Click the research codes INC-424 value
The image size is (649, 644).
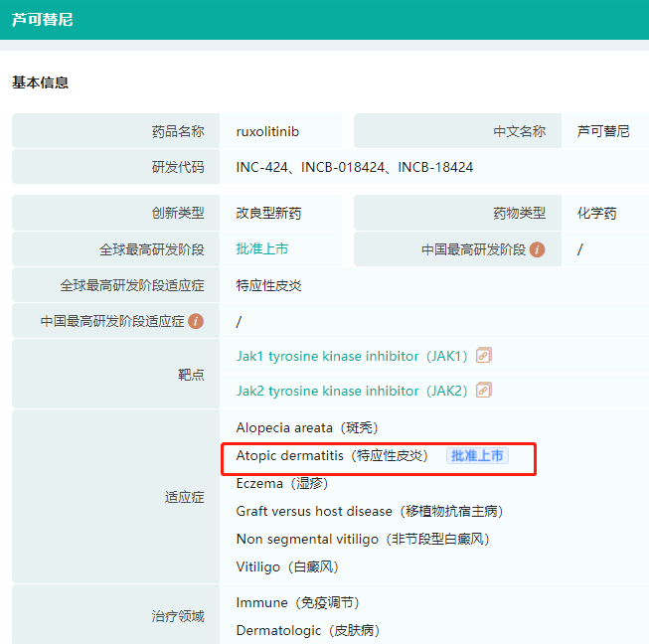tap(354, 167)
